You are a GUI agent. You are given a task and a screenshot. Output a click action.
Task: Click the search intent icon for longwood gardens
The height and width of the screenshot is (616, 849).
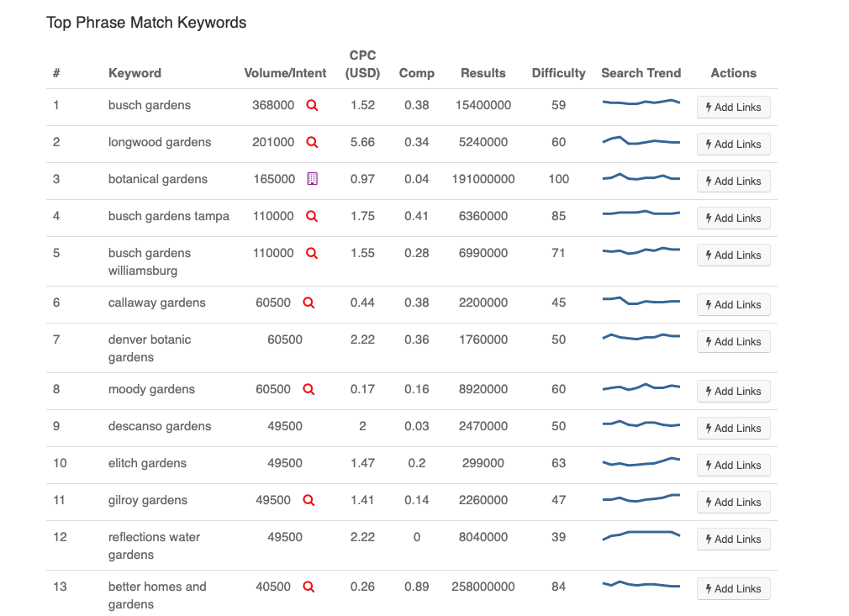coord(312,143)
